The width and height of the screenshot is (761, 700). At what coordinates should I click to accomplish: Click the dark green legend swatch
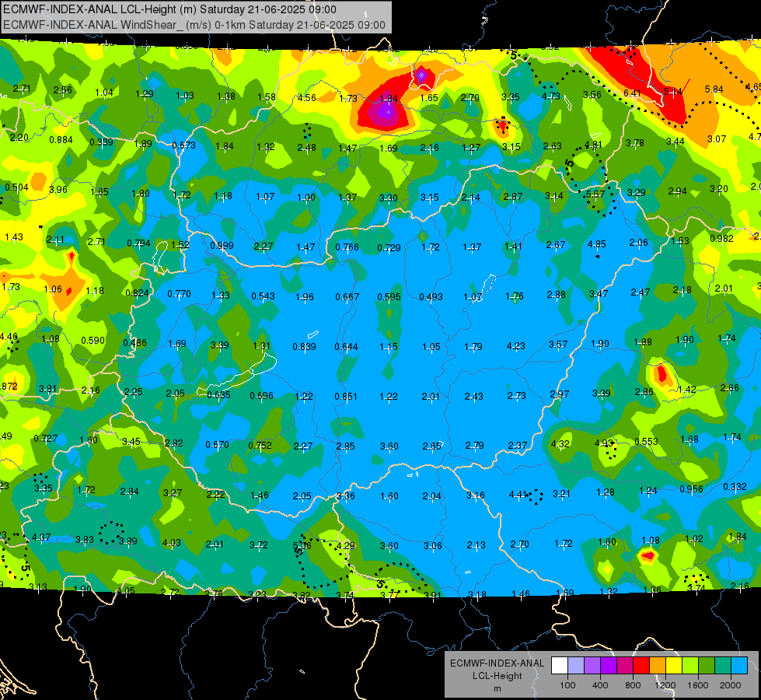[707, 665]
